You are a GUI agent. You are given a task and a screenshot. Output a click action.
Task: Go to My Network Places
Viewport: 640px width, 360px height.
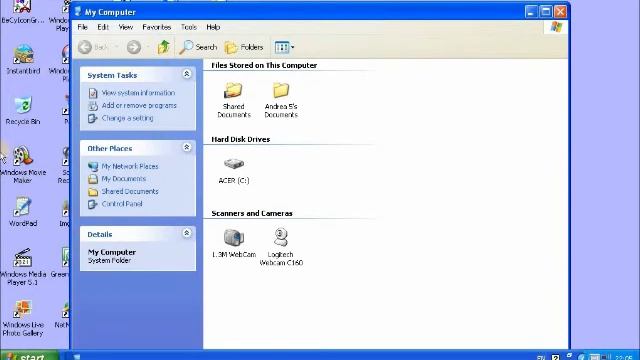pos(130,167)
